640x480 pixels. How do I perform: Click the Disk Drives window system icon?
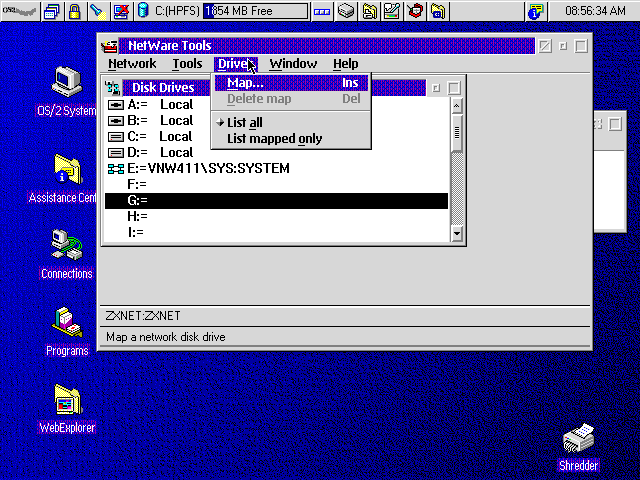point(112,88)
